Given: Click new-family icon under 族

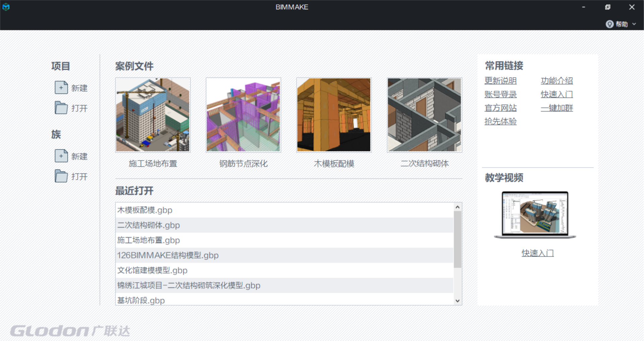Looking at the screenshot, I should [x=61, y=156].
